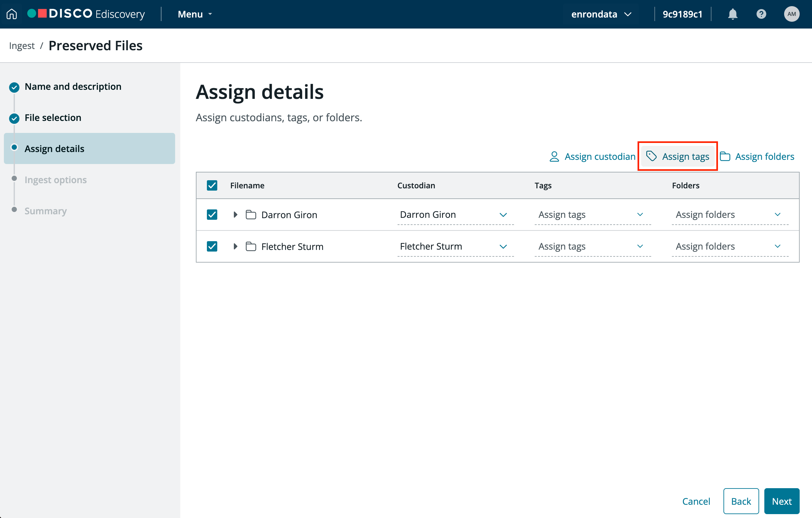This screenshot has height=518, width=812.
Task: Go to File selection step
Action: pyautogui.click(x=53, y=118)
